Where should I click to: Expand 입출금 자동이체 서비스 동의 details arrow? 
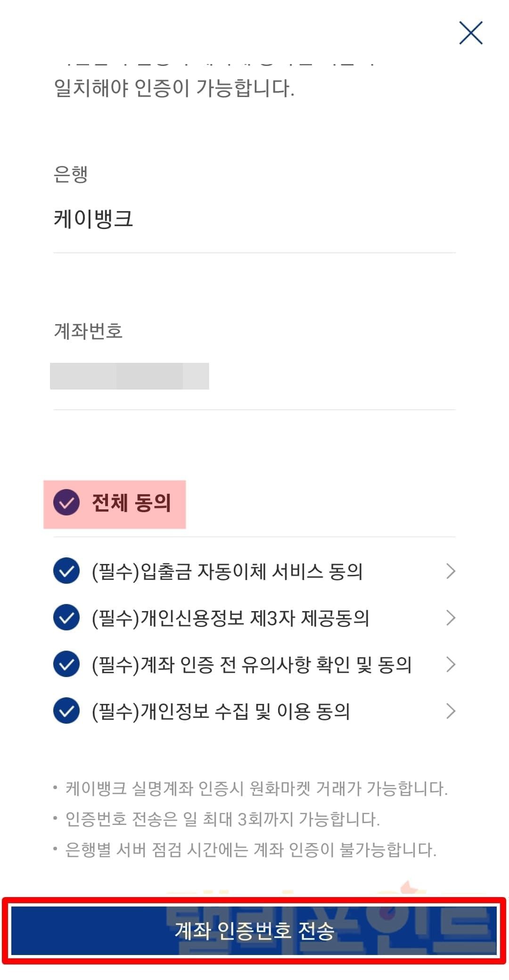[x=451, y=571]
